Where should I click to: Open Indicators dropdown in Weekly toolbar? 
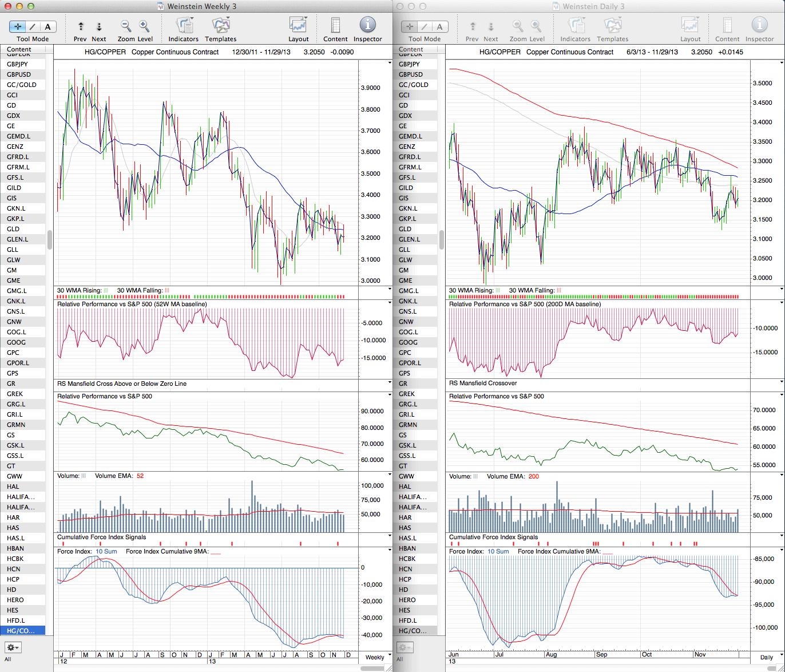click(184, 26)
